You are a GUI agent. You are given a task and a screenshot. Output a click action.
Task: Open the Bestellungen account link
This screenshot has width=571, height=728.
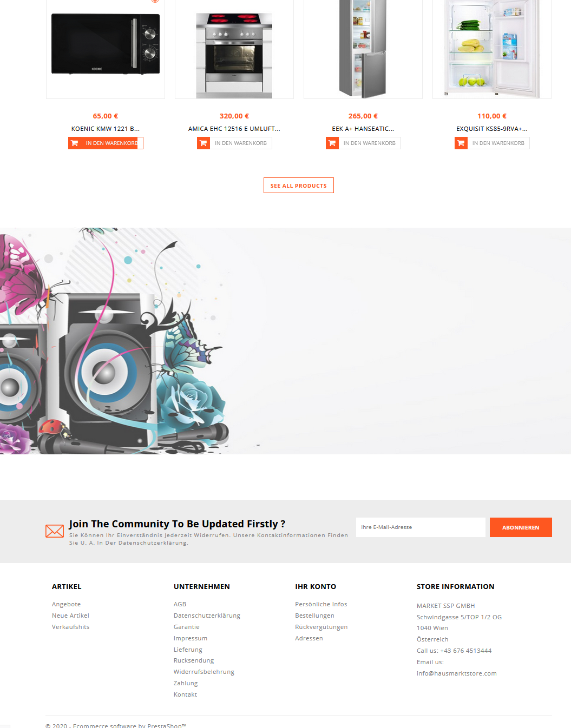314,616
